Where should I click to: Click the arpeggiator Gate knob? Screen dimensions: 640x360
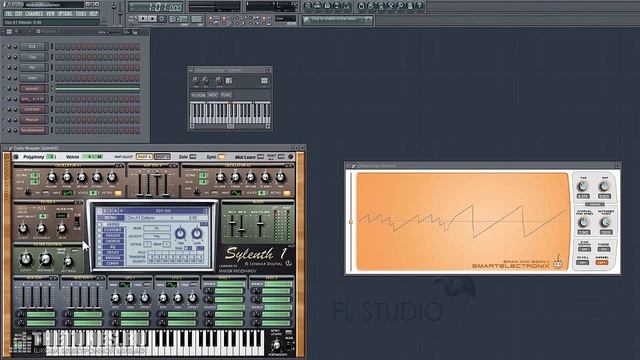click(x=197, y=233)
